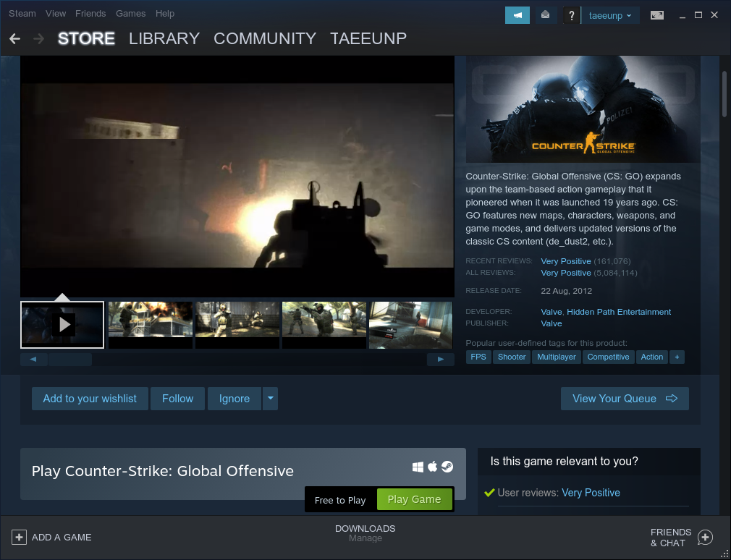Switch to Big Picture mode icon

point(657,15)
